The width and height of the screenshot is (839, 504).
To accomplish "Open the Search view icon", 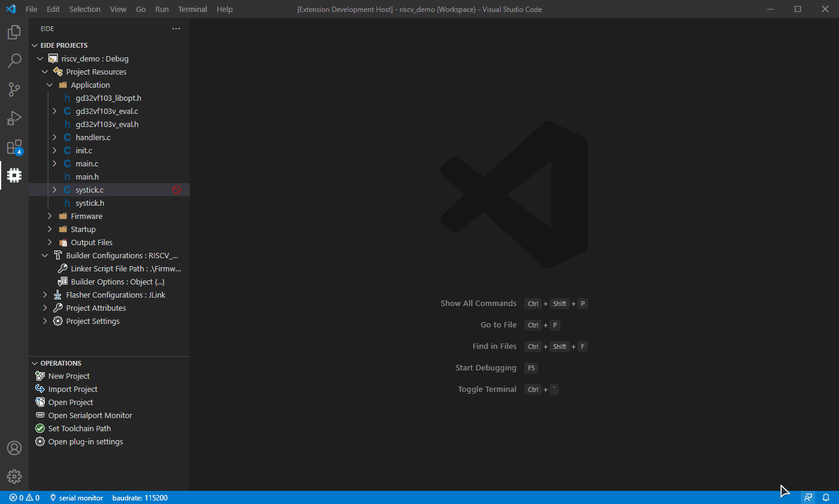I will (14, 61).
